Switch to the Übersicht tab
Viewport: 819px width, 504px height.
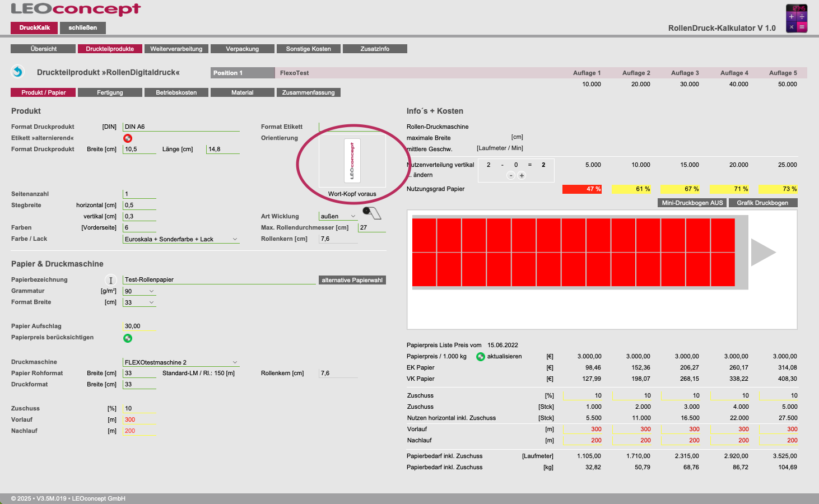43,49
